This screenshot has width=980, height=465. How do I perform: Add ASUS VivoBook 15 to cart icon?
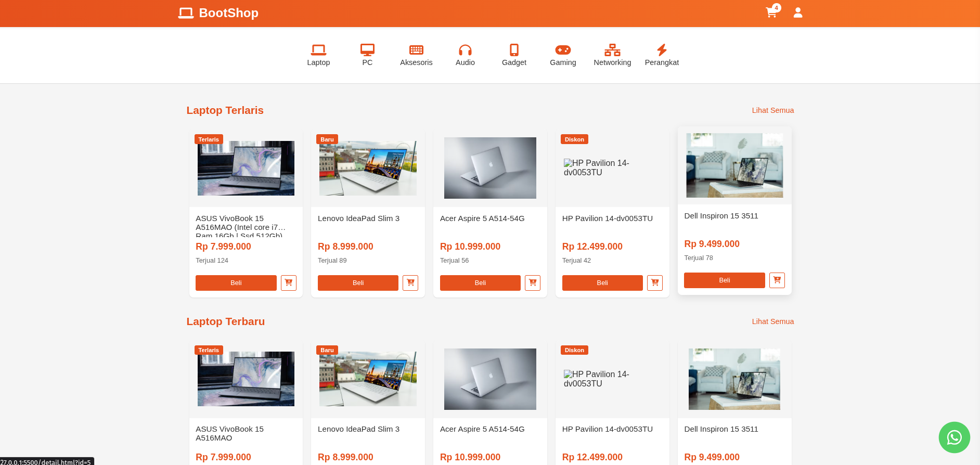[x=289, y=283]
